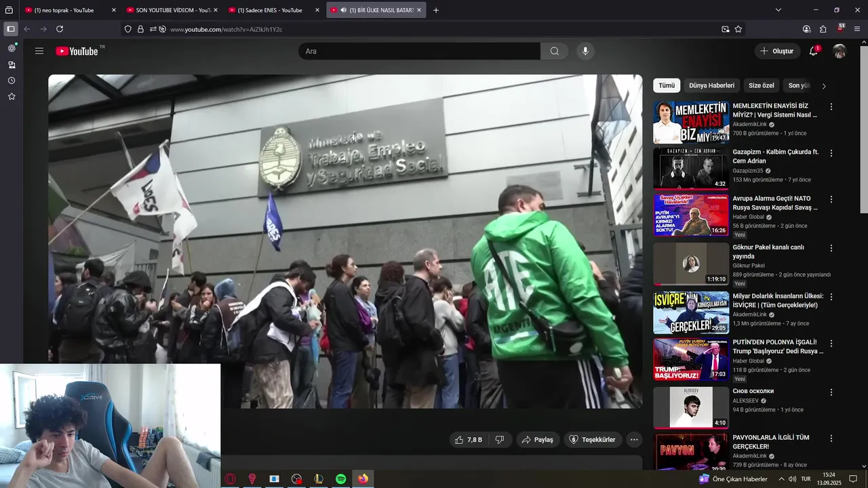This screenshot has height=488, width=868.
Task: Open the Gazapizm Kalbim Çukurda thumbnail
Action: (691, 168)
